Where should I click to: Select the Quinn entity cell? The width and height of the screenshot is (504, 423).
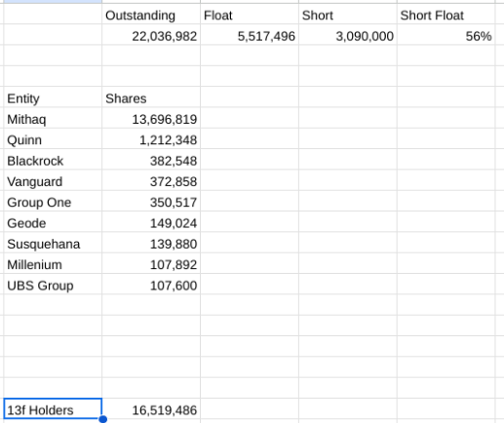click(x=53, y=139)
